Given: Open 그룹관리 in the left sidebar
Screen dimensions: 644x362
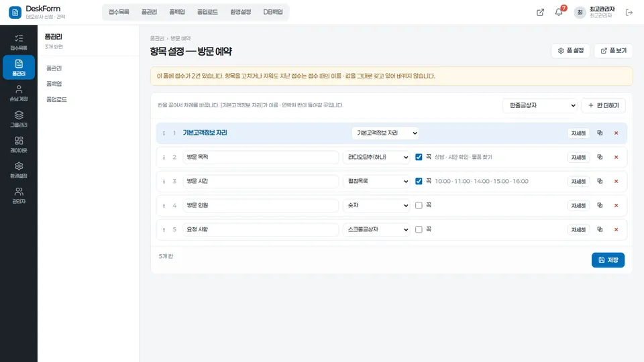Looking at the screenshot, I should coord(19,119).
